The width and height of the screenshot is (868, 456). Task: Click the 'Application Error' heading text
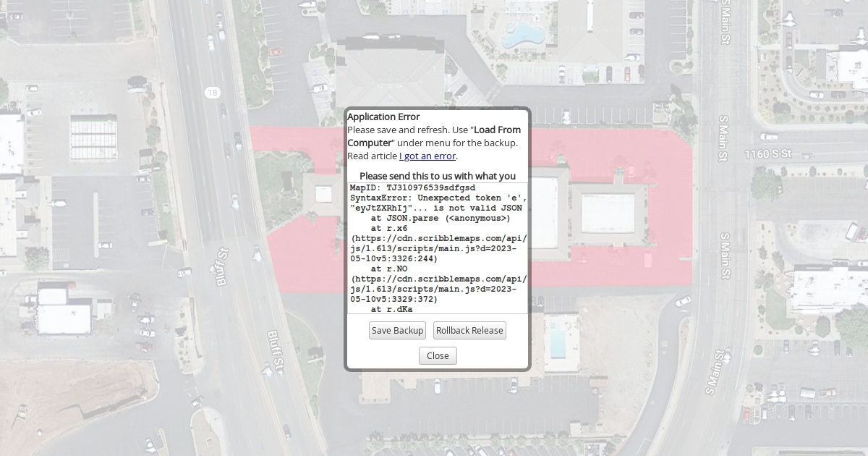[x=383, y=117]
